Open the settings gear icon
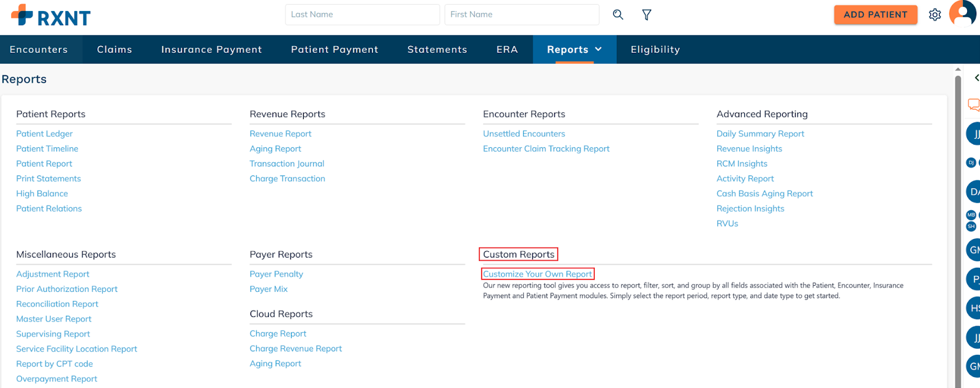The width and height of the screenshot is (980, 388). pos(935,15)
